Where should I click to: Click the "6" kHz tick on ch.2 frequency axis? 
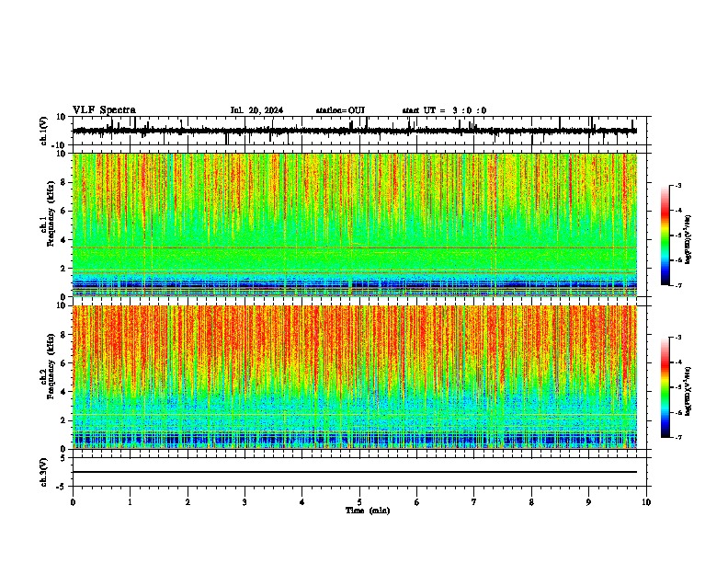click(63, 362)
